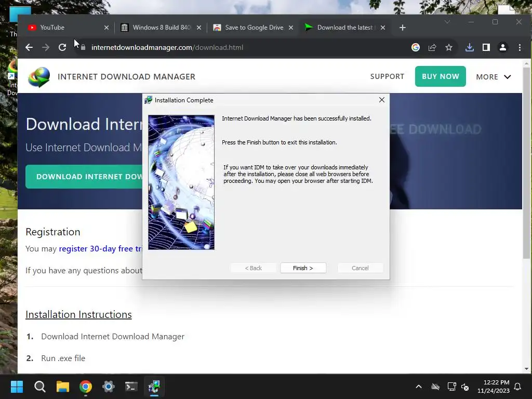
Task: Go forward in Chrome
Action: tap(46, 47)
